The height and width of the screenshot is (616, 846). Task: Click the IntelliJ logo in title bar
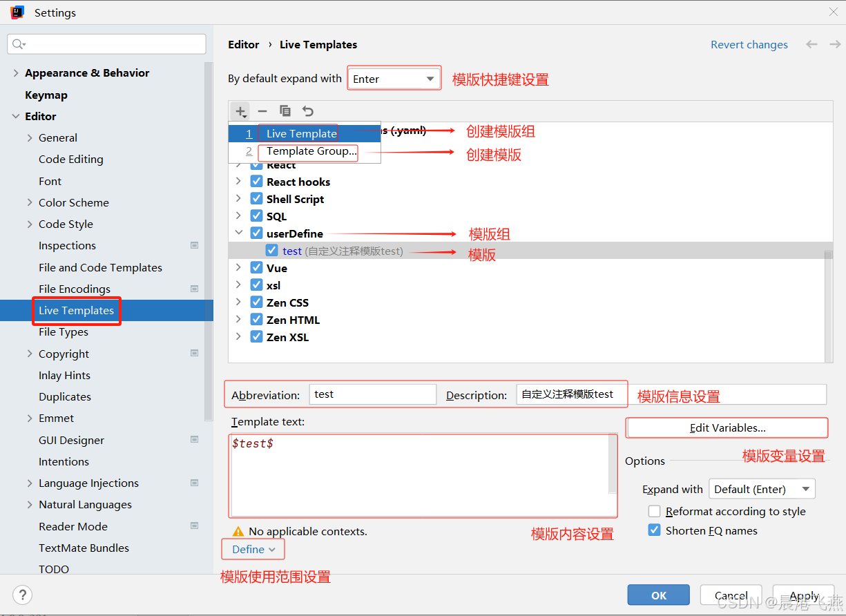(17, 12)
